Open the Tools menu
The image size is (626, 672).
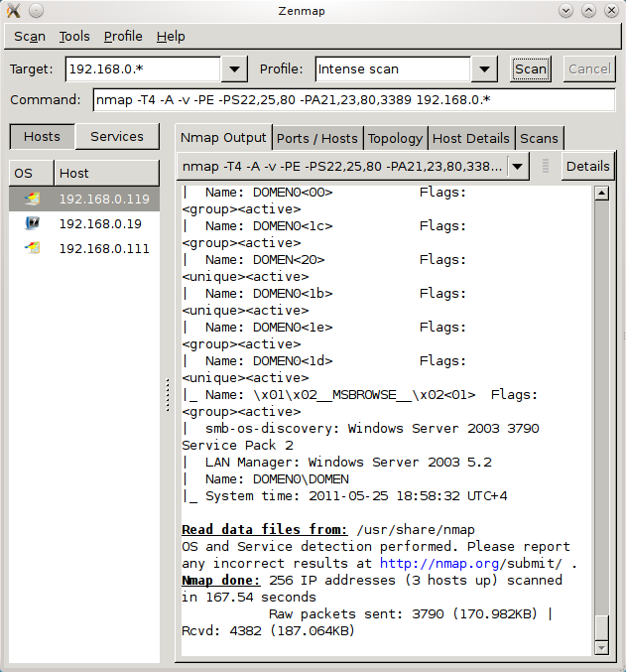(x=74, y=37)
